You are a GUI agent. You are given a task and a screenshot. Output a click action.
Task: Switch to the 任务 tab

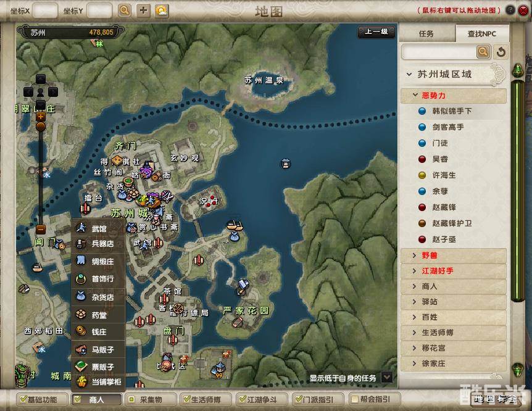click(x=426, y=33)
